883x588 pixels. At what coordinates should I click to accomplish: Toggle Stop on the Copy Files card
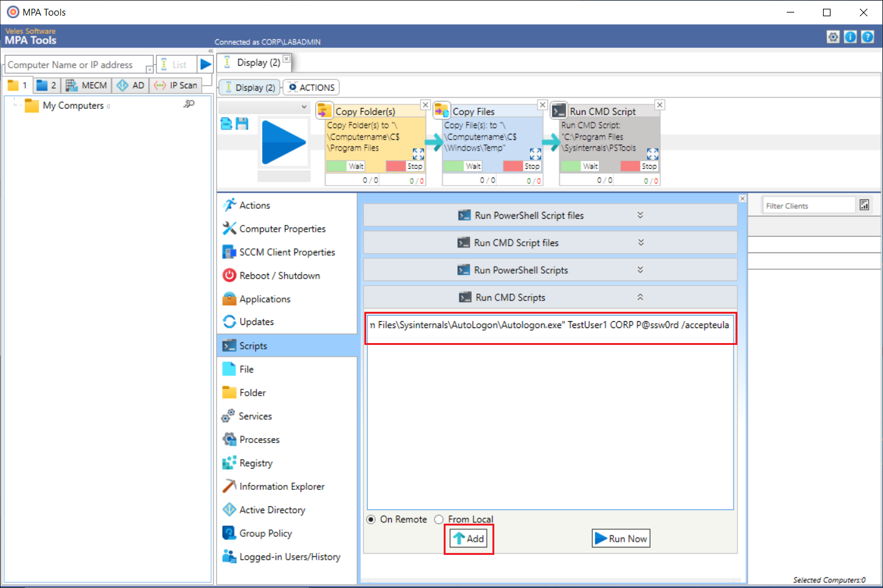pos(522,166)
